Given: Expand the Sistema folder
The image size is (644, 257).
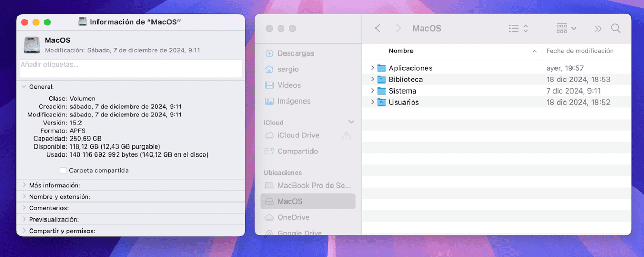Looking at the screenshot, I should tap(372, 91).
